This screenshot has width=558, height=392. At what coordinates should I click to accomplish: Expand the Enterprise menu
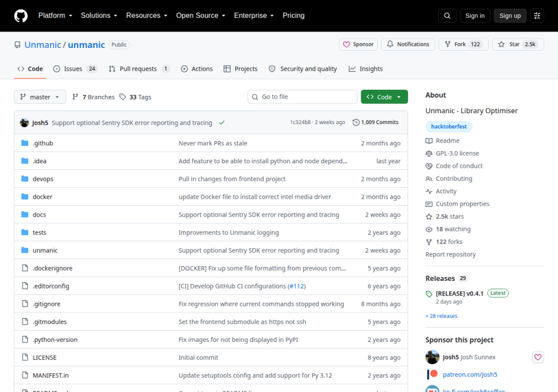(x=254, y=16)
